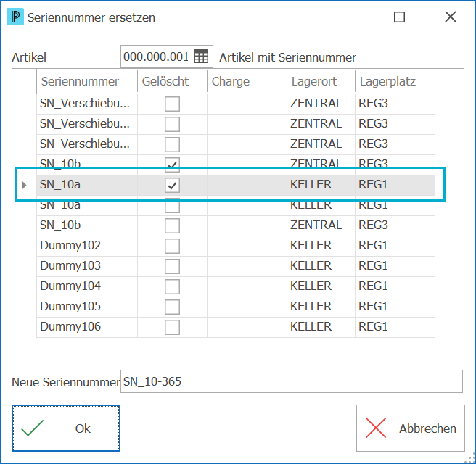Mark Dummy106 as Gelöscht
This screenshot has height=464, width=476.
coord(172,327)
